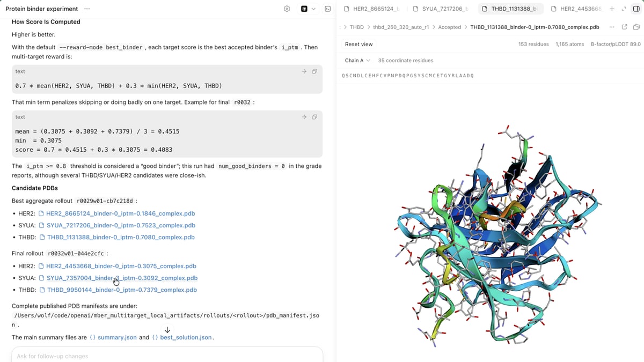Expand the chevron beside the black app icon
The height and width of the screenshot is (362, 644).
(313, 9)
